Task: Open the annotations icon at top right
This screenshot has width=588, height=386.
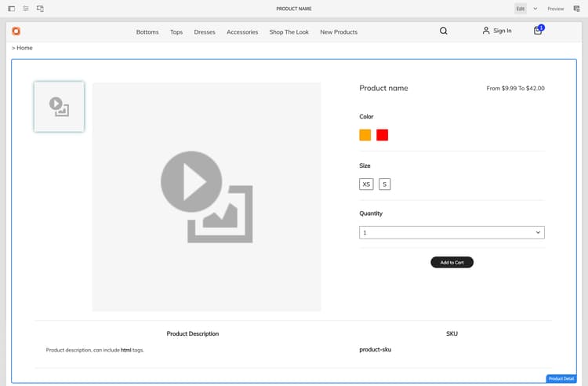Action: coord(576,9)
